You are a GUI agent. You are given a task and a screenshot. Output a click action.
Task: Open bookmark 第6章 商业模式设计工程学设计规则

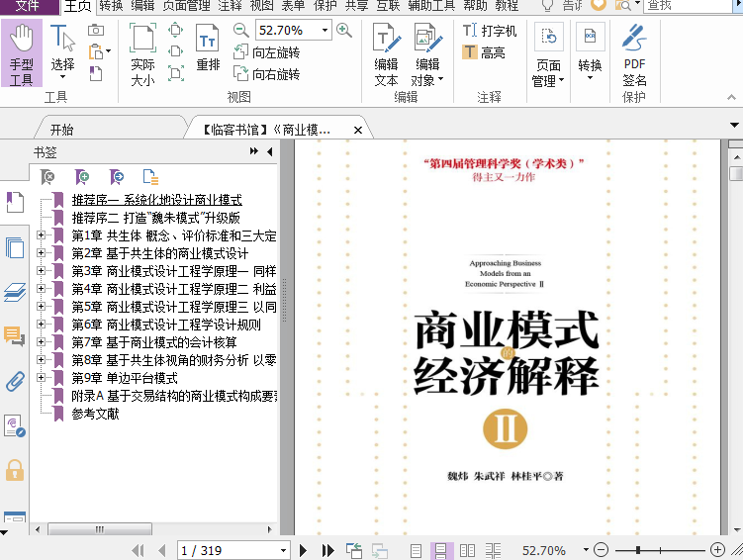point(166,325)
